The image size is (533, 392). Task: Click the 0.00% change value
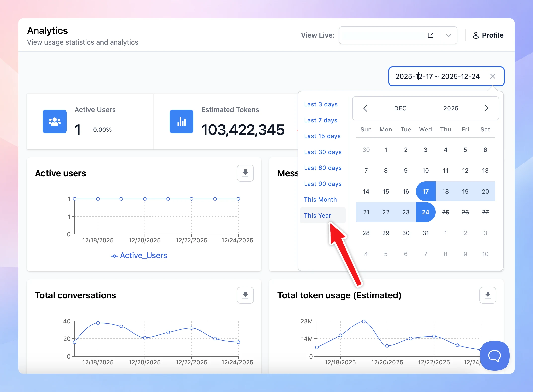coord(102,130)
